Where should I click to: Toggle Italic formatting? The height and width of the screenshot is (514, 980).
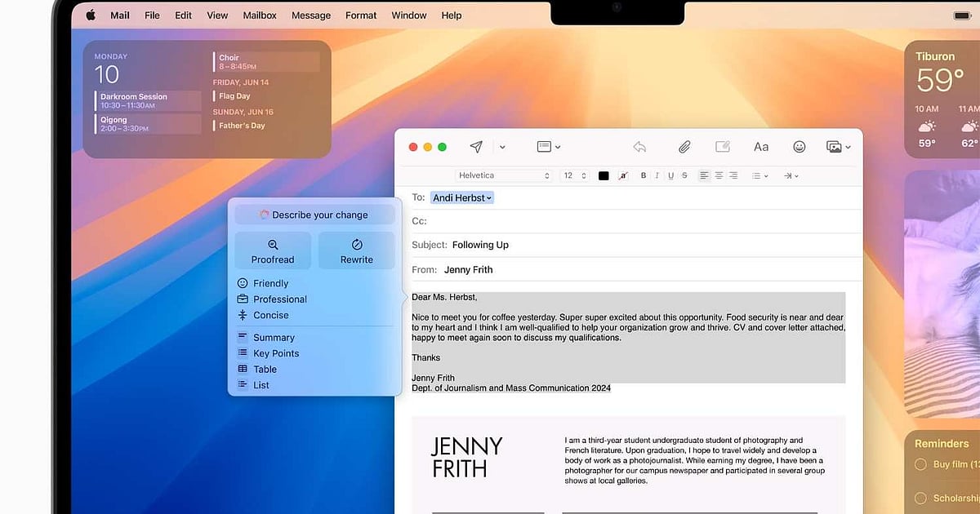point(657,175)
